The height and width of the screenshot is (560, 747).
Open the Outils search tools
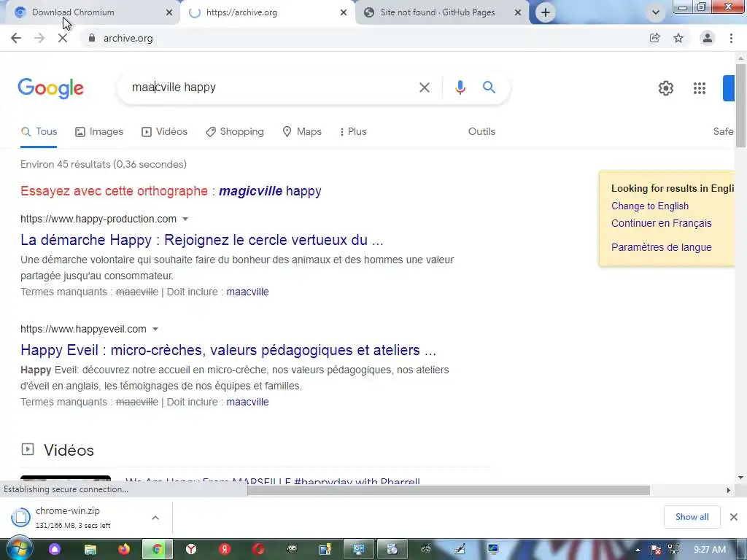[481, 132]
